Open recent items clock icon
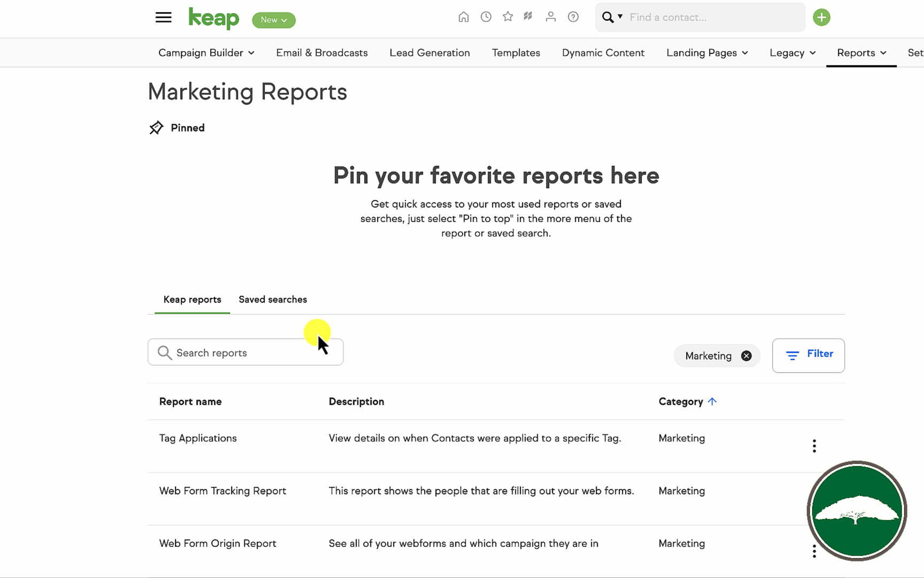The height and width of the screenshot is (578, 924). pos(486,17)
